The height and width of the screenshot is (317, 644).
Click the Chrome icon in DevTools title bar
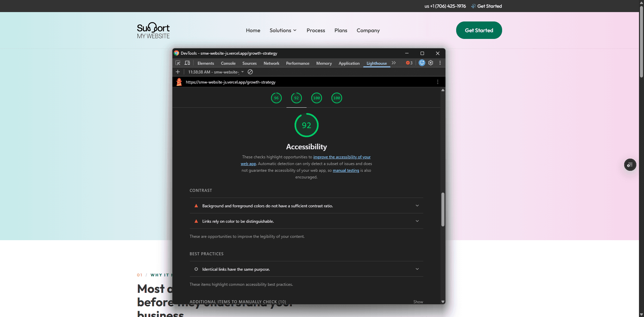(177, 53)
